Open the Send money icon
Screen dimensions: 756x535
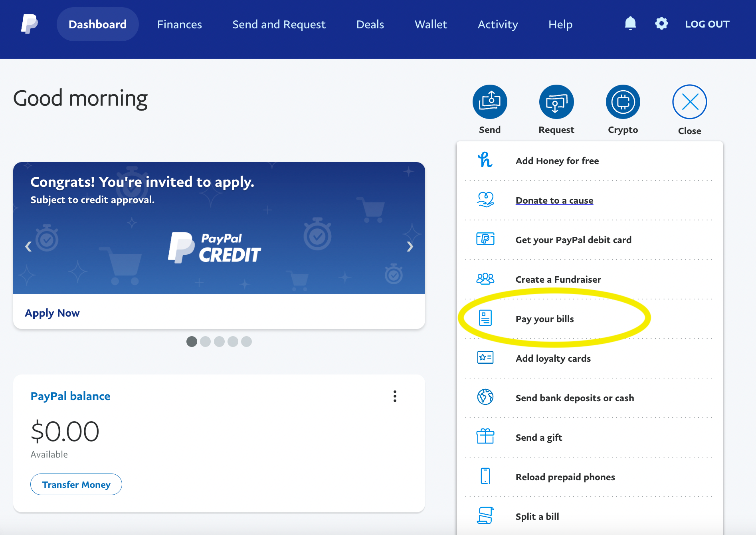point(490,101)
